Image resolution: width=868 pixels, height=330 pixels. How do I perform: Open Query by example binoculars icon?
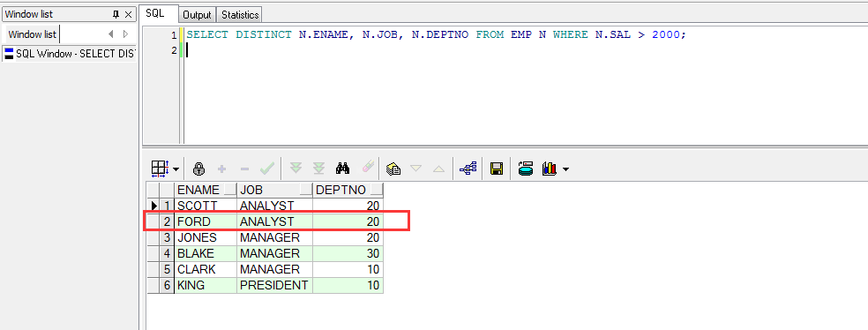[342, 169]
